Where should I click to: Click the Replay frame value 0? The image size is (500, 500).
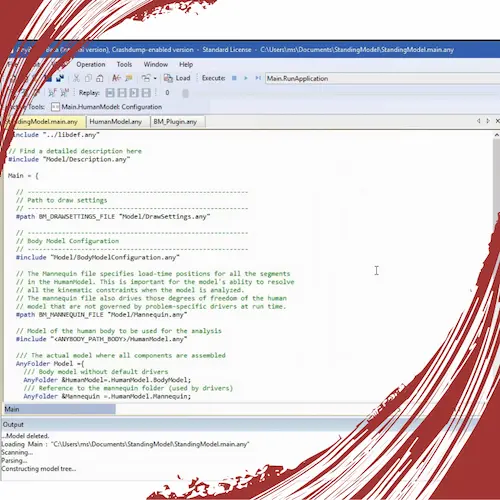click(x=167, y=93)
